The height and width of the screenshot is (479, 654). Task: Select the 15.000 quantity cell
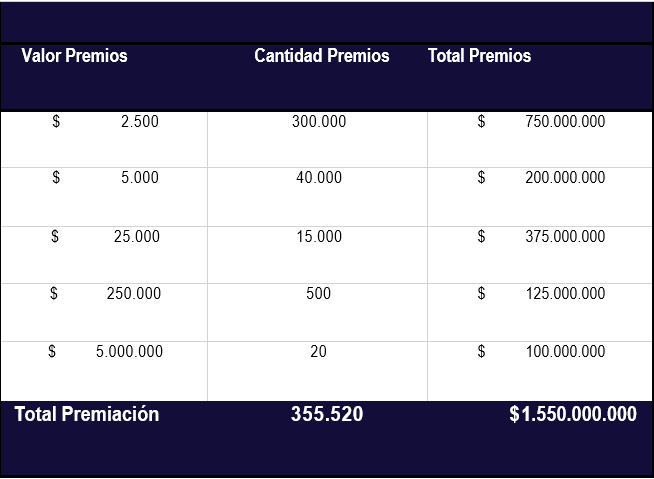click(x=317, y=255)
